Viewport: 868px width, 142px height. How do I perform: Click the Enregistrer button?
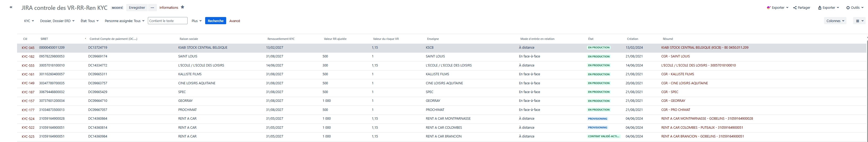[137, 7]
